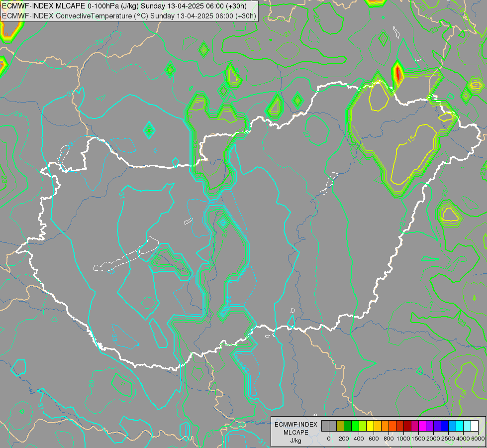487x448 pixels.
Task: Click the pure yellow legend swatch
Action: click(x=370, y=426)
